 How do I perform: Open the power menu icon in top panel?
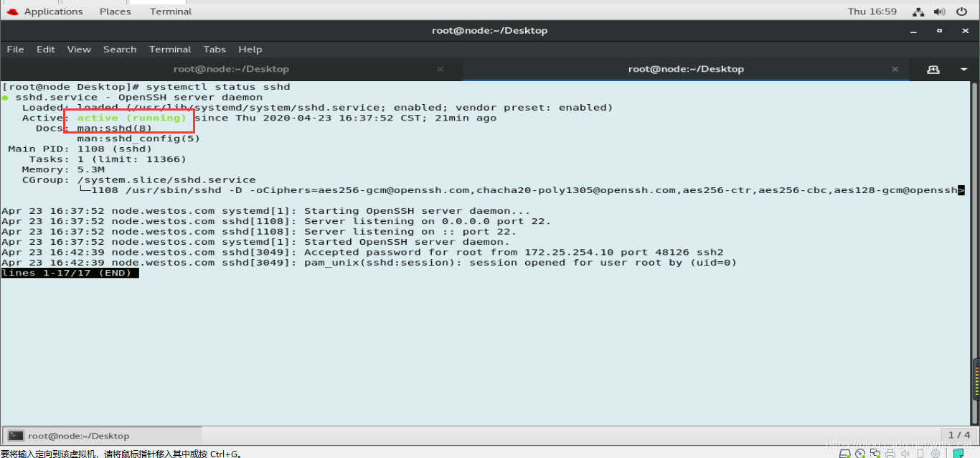click(961, 11)
